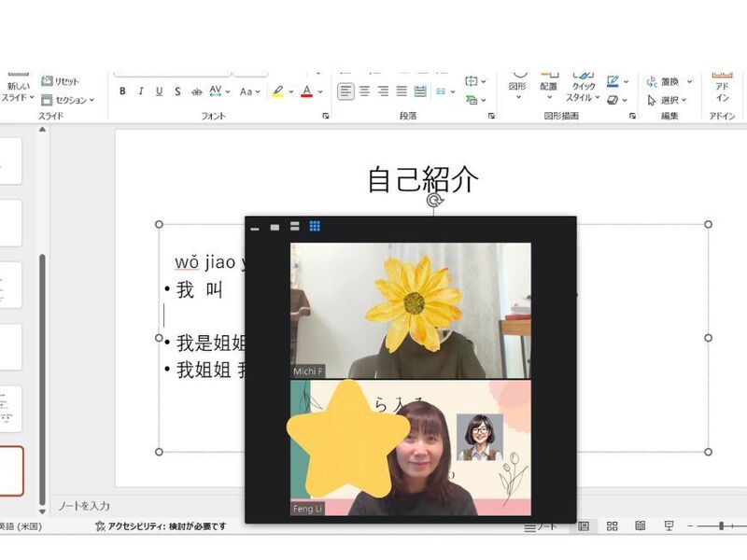
Task: Click the strikethrough text icon
Action: (x=197, y=91)
